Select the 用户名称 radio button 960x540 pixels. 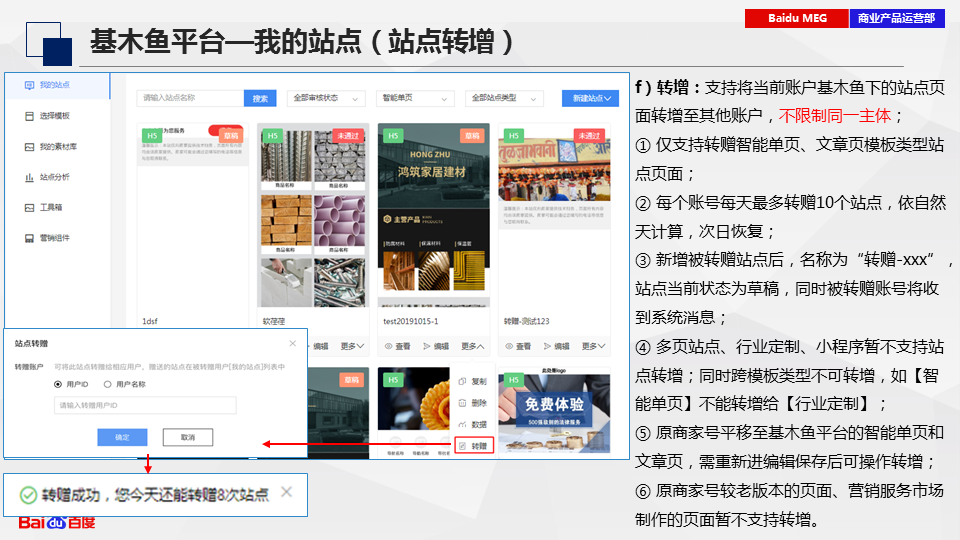click(108, 384)
